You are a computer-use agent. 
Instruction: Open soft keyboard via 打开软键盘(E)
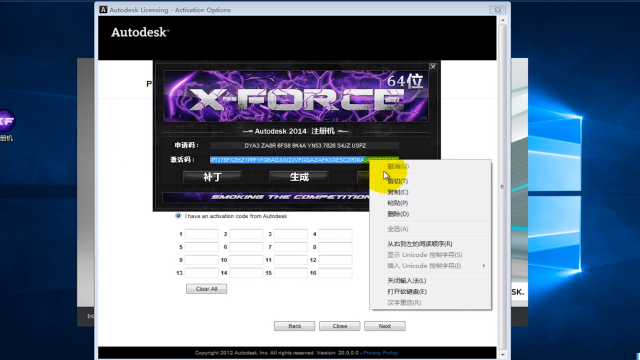407,291
